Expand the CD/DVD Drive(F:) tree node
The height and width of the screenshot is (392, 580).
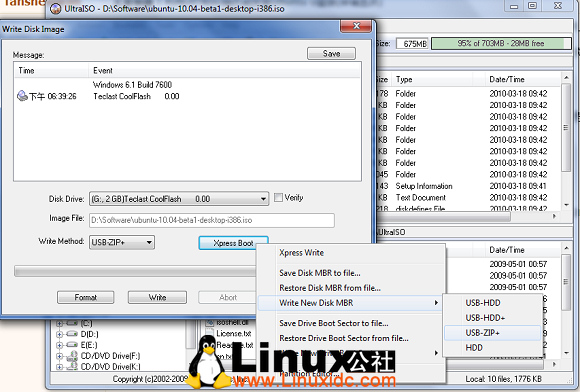click(59, 356)
